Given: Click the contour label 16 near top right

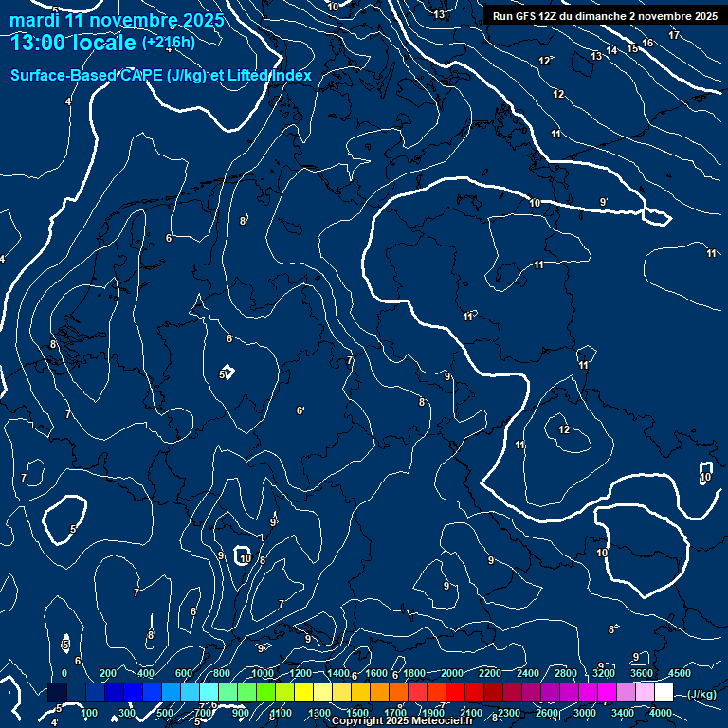Looking at the screenshot, I should coord(647,44).
